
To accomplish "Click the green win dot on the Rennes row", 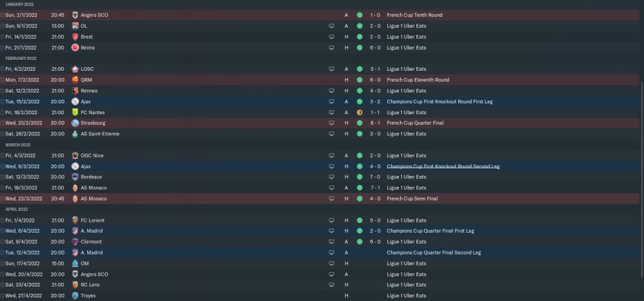I will tap(360, 91).
